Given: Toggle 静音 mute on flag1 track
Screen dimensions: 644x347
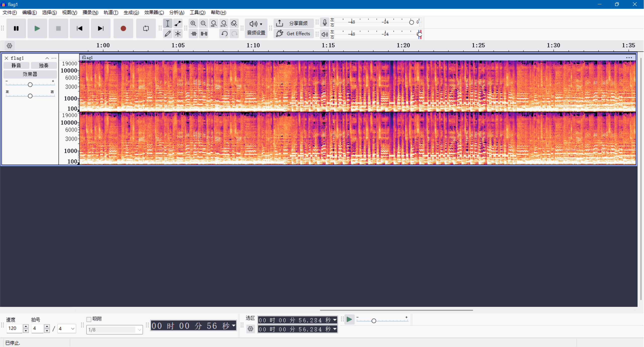Looking at the screenshot, I should pyautogui.click(x=16, y=66).
